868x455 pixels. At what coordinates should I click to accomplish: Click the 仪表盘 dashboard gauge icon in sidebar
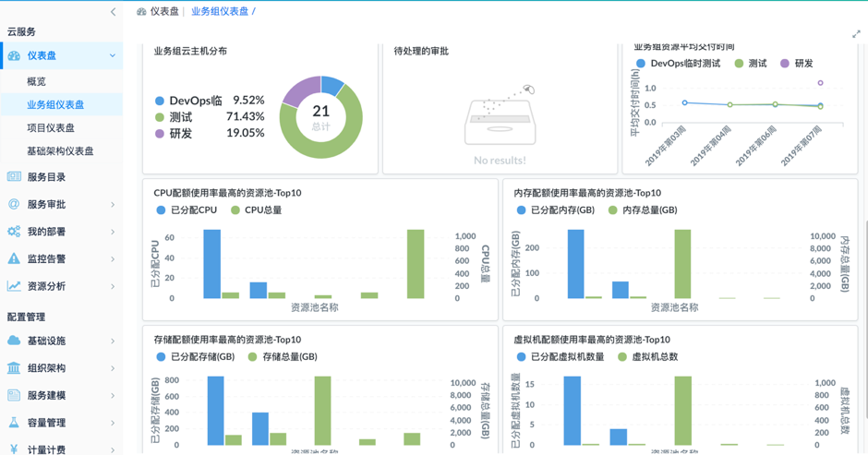[14, 55]
